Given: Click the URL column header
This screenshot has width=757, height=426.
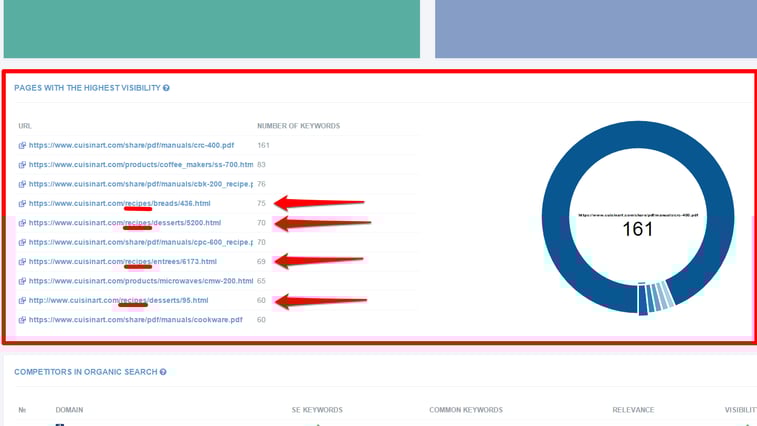Looking at the screenshot, I should [x=25, y=126].
